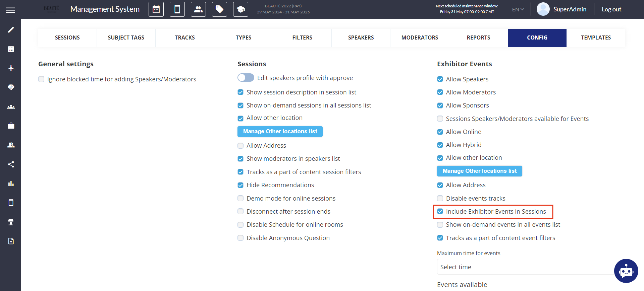This screenshot has width=644, height=291.
Task: Open the calendar icon in header
Action: [x=156, y=9]
